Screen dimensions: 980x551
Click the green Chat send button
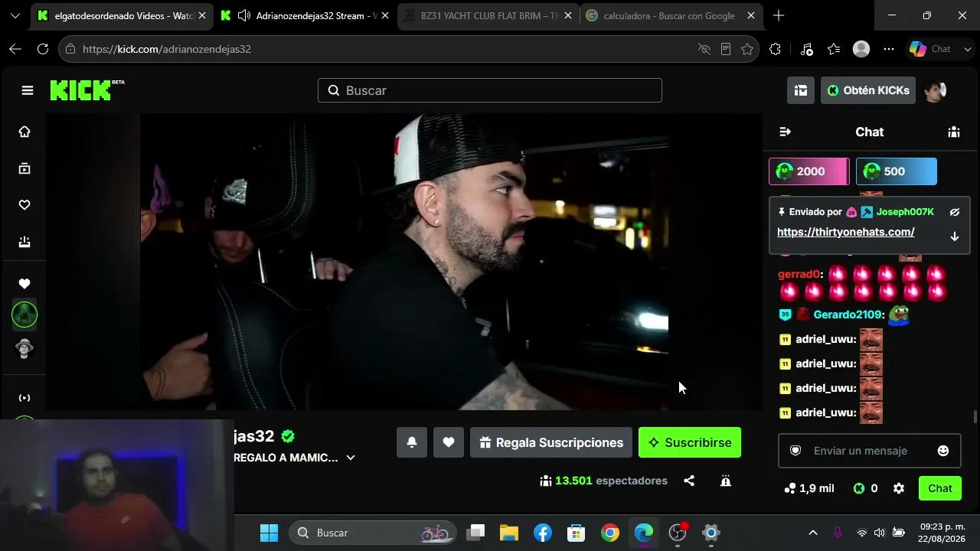pos(940,488)
